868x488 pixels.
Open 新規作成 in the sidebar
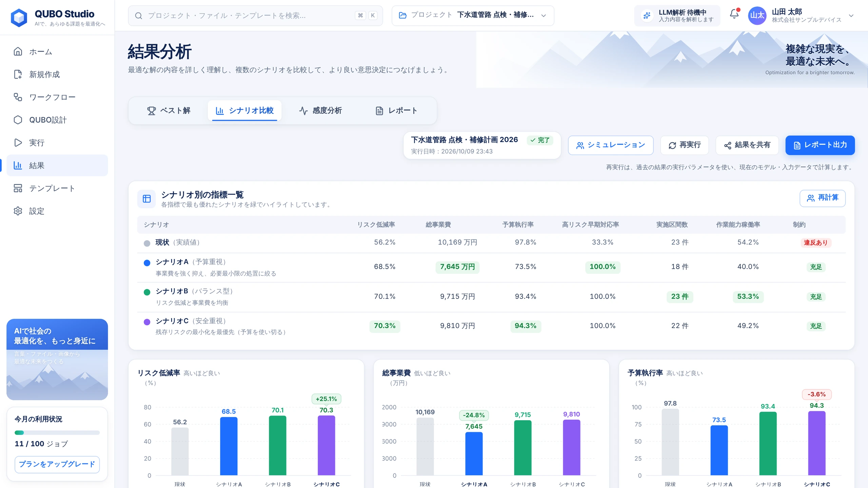tap(57, 74)
